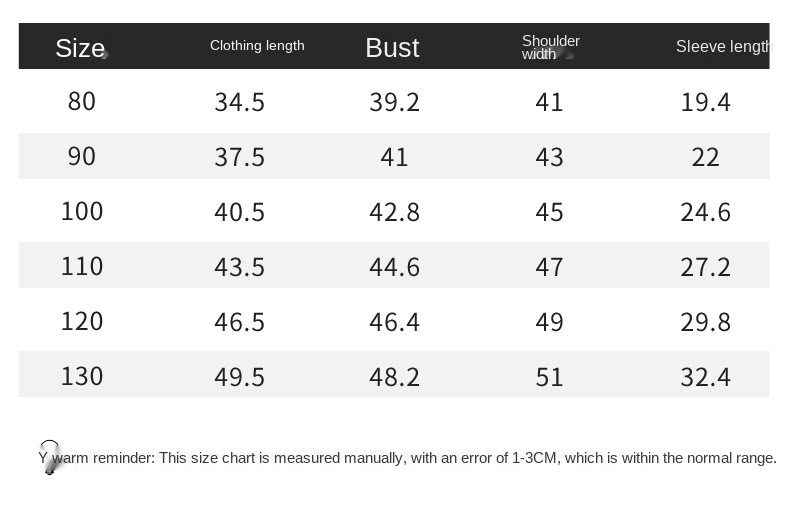The height and width of the screenshot is (510, 790).
Task: Select the 29.8 sleeve length value
Action: [x=705, y=322]
